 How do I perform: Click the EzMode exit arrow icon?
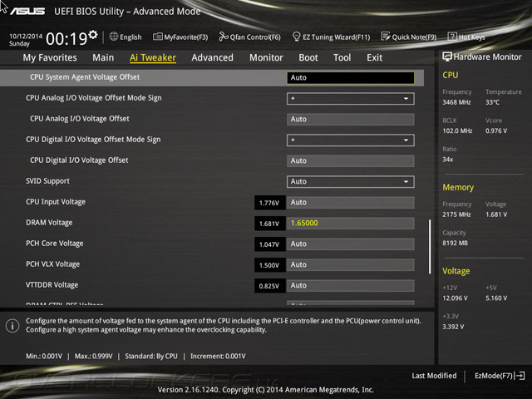(x=520, y=376)
